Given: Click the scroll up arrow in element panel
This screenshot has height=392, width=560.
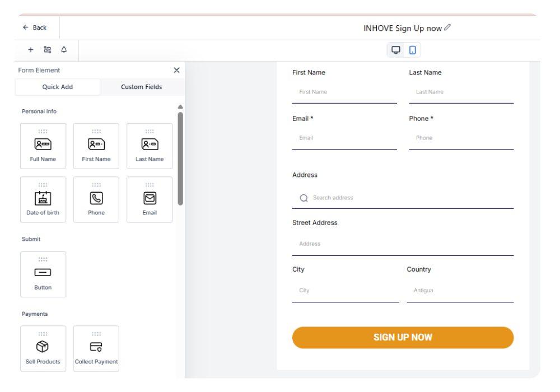Looking at the screenshot, I should tap(180, 107).
